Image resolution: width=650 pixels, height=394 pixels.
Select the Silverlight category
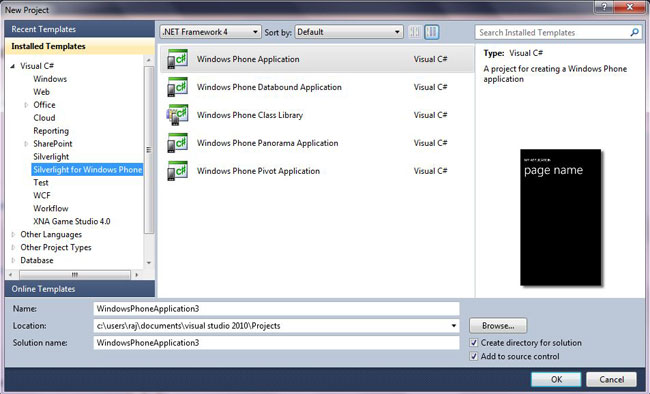51,157
